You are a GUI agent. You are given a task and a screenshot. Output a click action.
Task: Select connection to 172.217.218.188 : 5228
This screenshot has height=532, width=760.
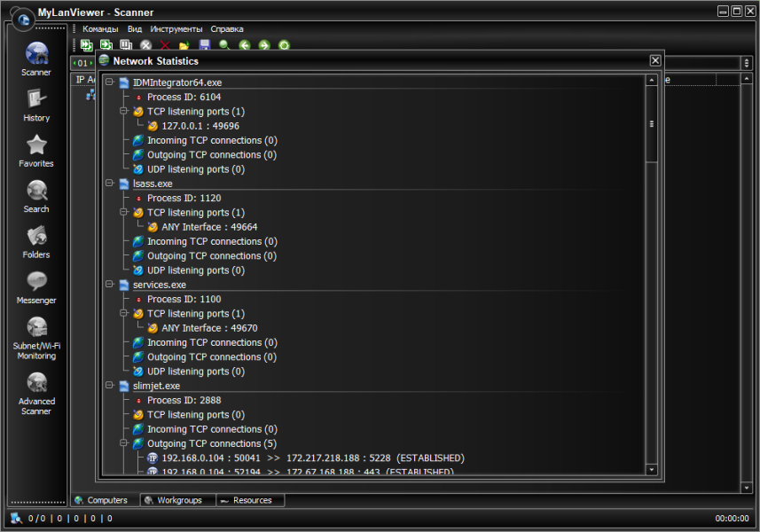pos(313,458)
